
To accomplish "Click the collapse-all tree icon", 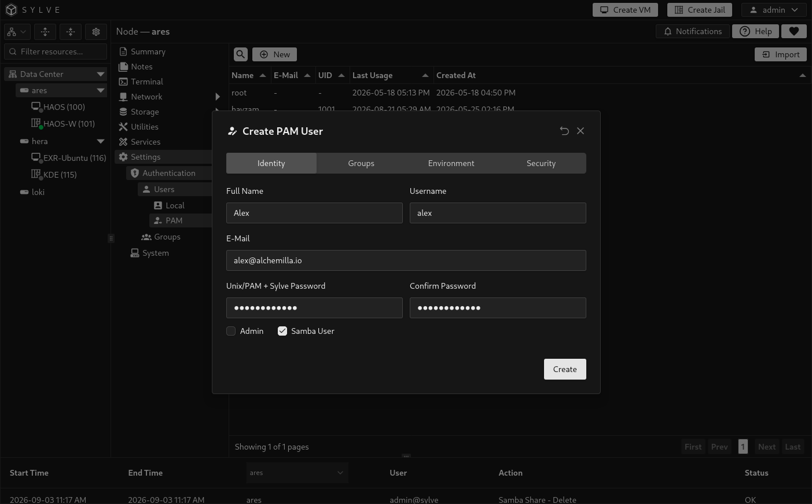I will click(x=71, y=32).
